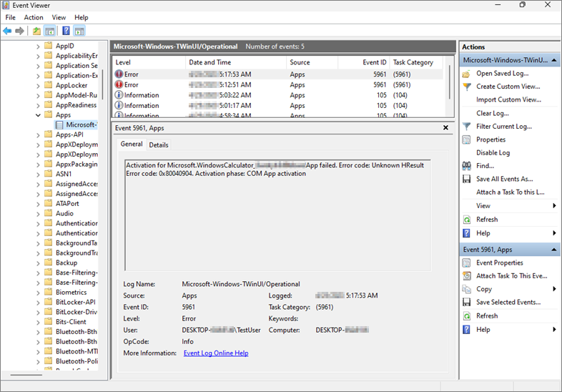This screenshot has height=392, width=562.
Task: Expand the AppLocker tree node
Action: (38, 86)
